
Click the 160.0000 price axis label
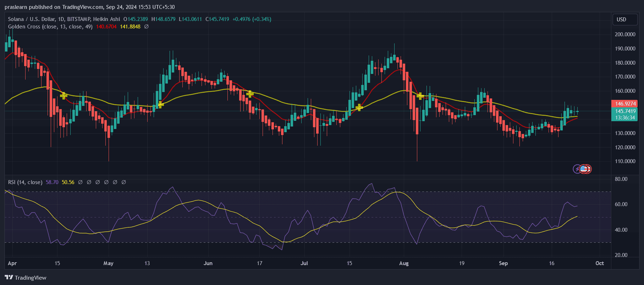coord(625,91)
